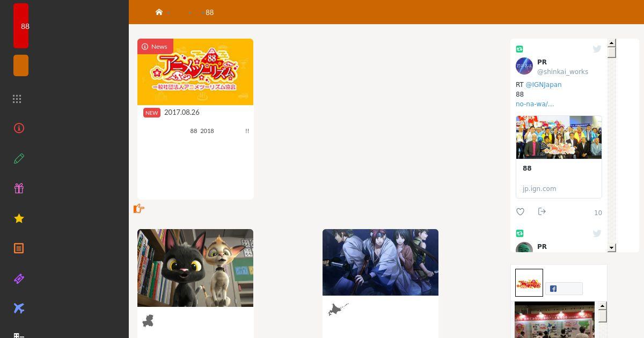Click the orange square sidebar button
This screenshot has height=338, width=644.
21,65
